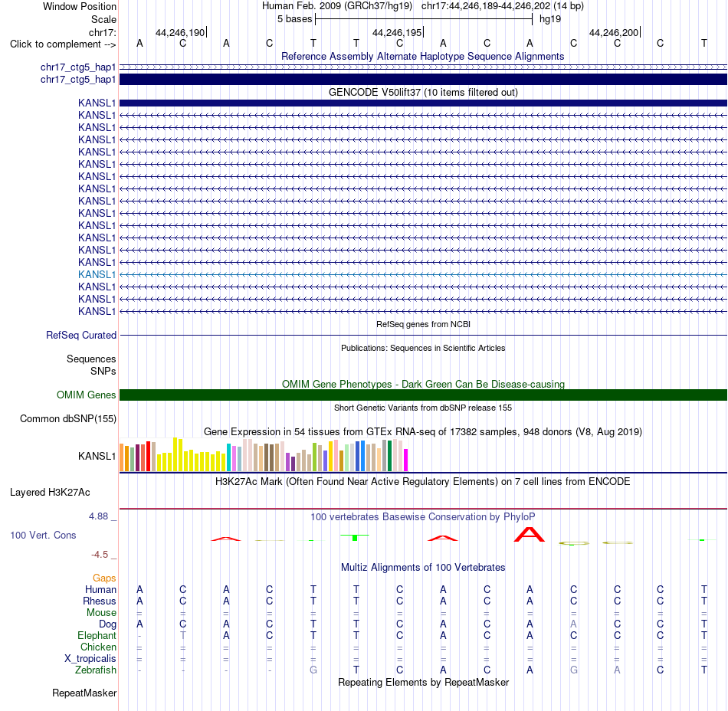This screenshot has width=728, height=711.
Task: Click the light-blue KANSL1 intron arrow line
Action: (424, 275)
